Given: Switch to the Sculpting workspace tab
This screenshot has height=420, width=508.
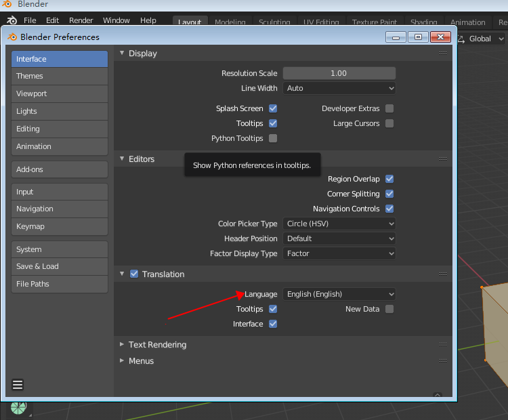Looking at the screenshot, I should pos(274,22).
